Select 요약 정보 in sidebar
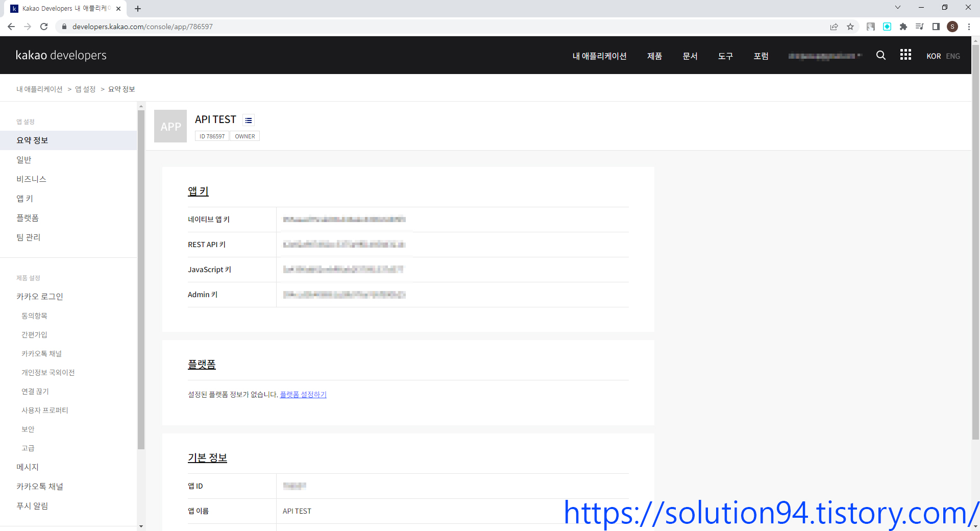Image resolution: width=980 pixels, height=531 pixels. (68, 140)
